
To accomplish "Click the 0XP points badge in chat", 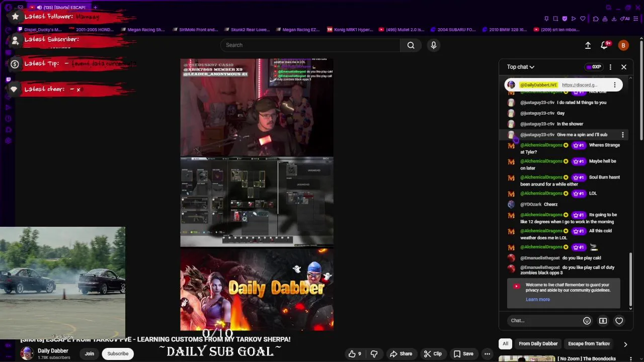I will point(594,67).
